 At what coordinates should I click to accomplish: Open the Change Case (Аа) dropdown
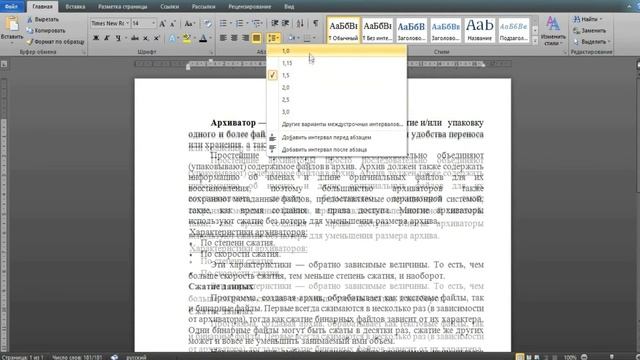click(x=189, y=24)
